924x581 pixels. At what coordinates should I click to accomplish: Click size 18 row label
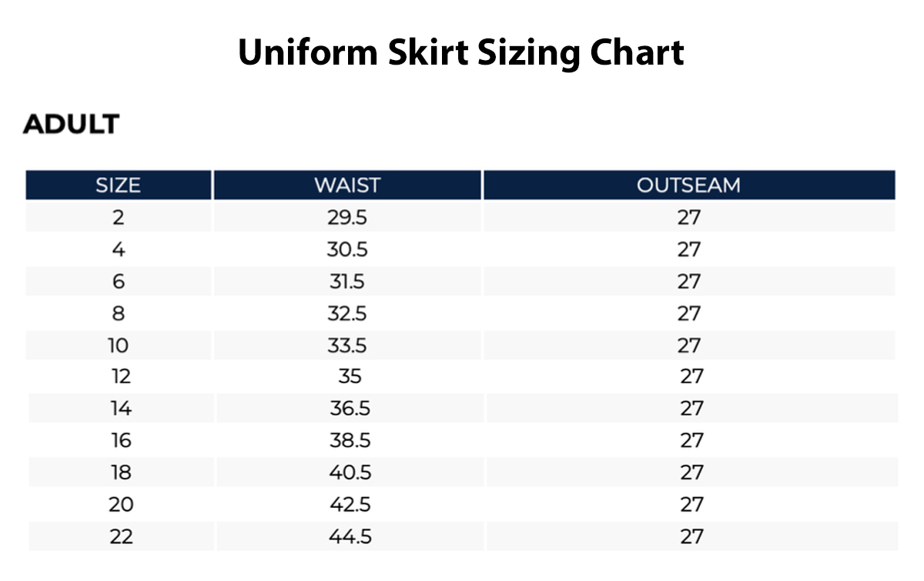[121, 472]
